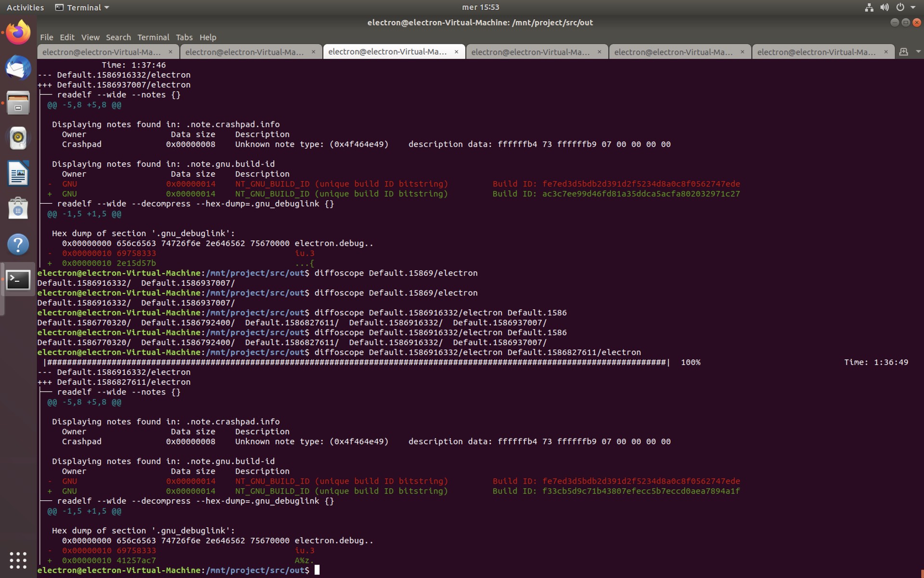Click the Activities button
The image size is (924, 578).
[x=25, y=7]
